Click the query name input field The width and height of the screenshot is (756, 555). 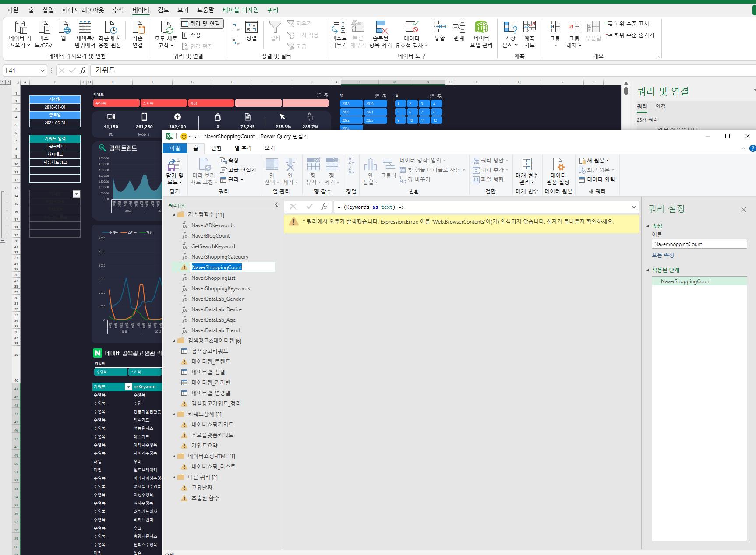[x=699, y=244]
